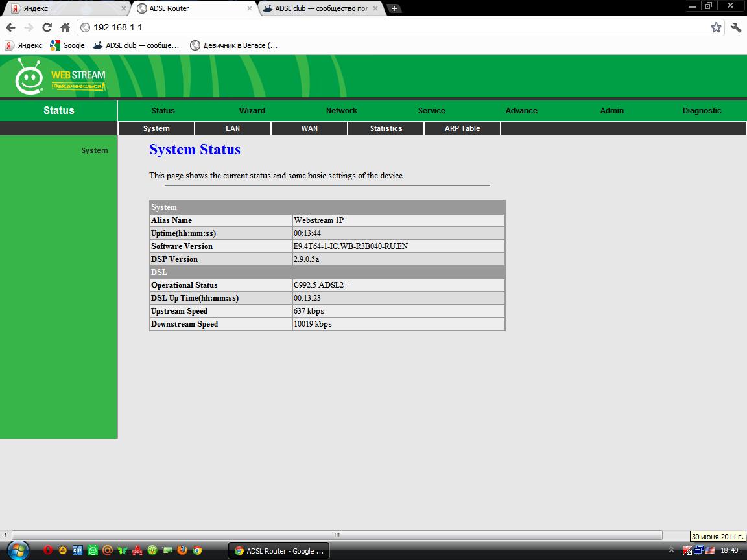
Task: Go to the browser home page
Action: (65, 27)
